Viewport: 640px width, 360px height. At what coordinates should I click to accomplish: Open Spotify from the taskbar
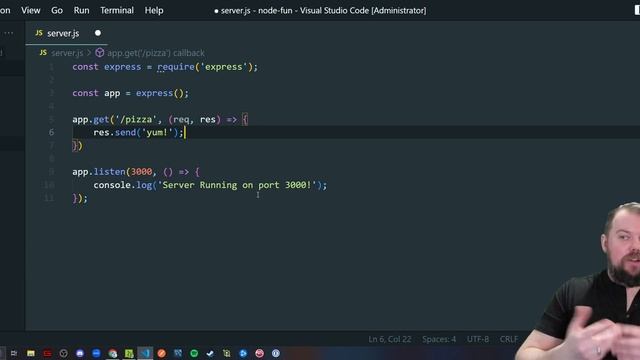pyautogui.click(x=194, y=353)
